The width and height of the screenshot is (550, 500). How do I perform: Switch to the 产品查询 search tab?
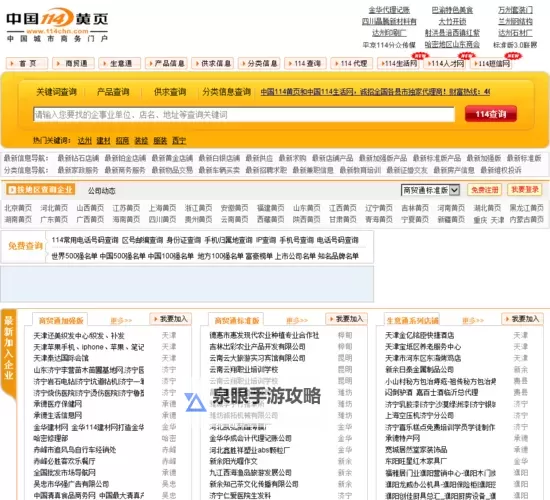(x=113, y=92)
